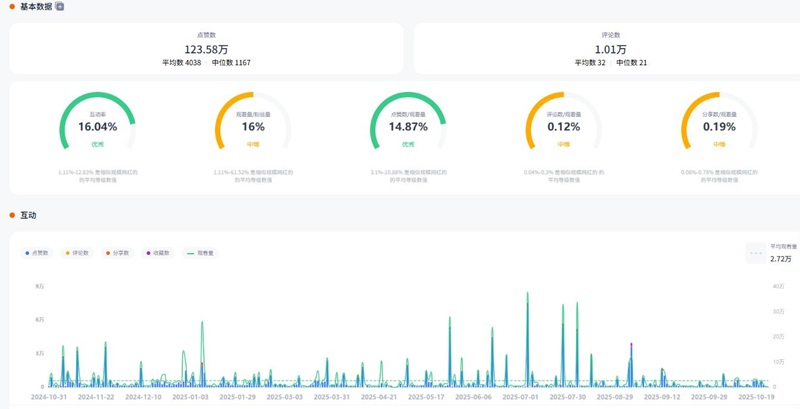Click the 互动 section heading
The width and height of the screenshot is (800, 409).
point(28,215)
